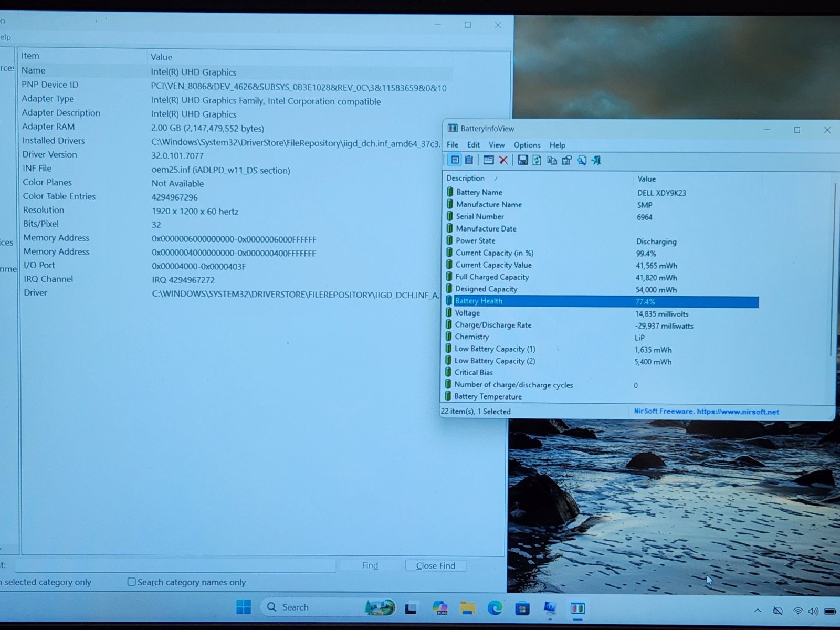Select the Serial Number row
This screenshot has width=840, height=630.
tap(603, 216)
